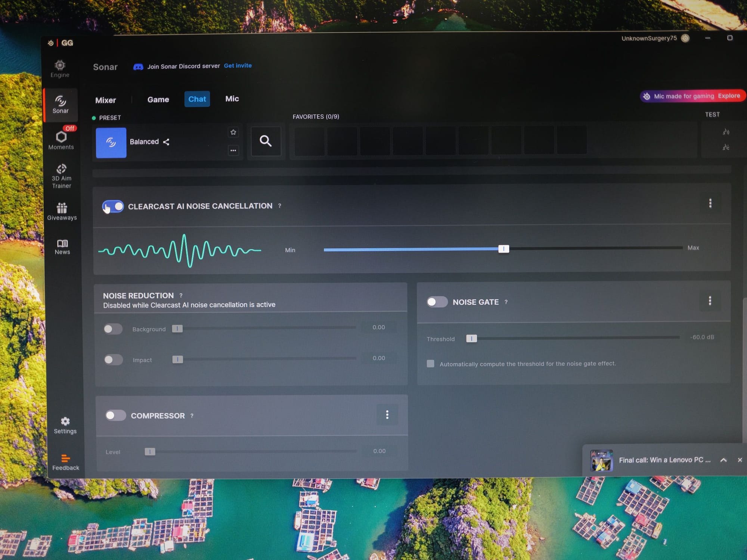Show help for ClearCast AI Noise Cancellation
Screen dimensions: 747x560
tap(279, 206)
